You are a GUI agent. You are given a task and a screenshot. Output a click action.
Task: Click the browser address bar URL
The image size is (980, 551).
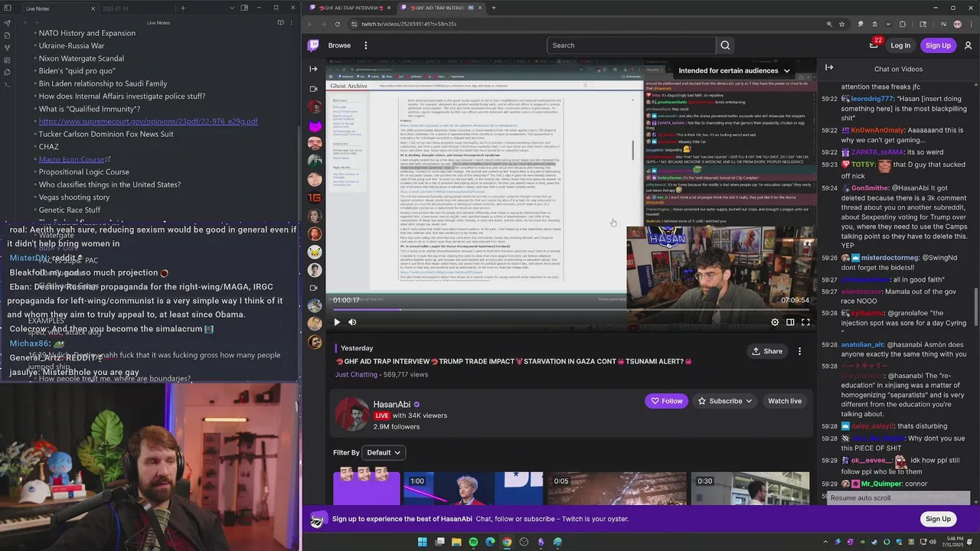[410, 24]
